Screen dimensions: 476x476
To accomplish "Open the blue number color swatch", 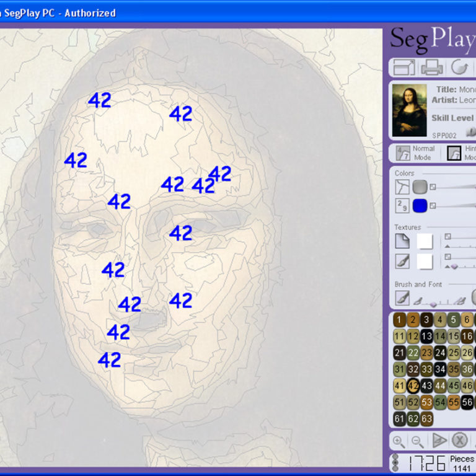I will (x=420, y=206).
